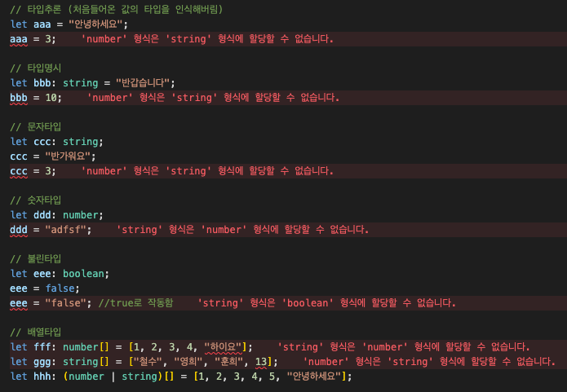Click the error message on the 'let fff' line
The image size is (567, 392).
coord(404,347)
